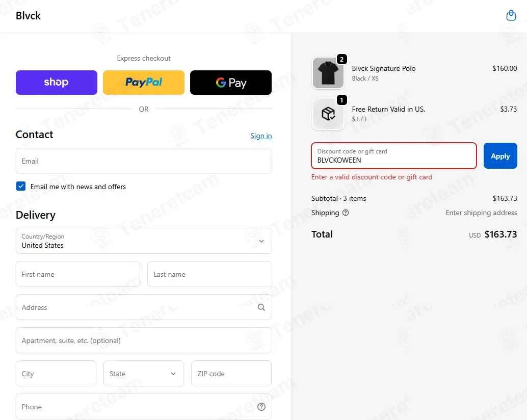Edit the discount code BLVCKOWEEN field
Image resolution: width=527 pixels, height=420 pixels.
[x=394, y=156]
